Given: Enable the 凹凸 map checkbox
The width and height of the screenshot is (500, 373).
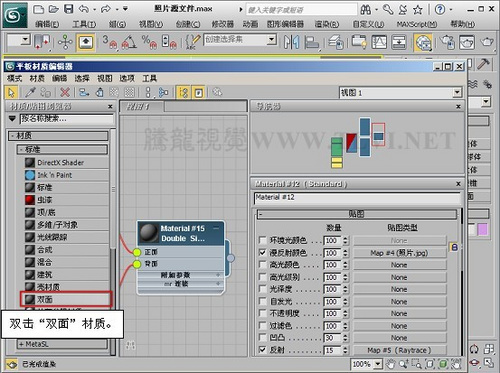Looking at the screenshot, I should (x=263, y=338).
